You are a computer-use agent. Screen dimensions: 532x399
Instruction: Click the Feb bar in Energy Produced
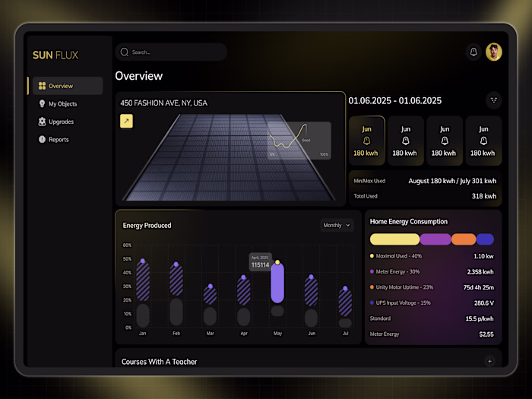(x=176, y=280)
